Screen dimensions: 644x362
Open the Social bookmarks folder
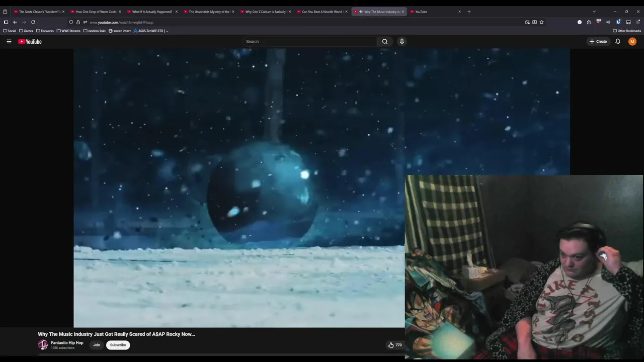(10, 31)
